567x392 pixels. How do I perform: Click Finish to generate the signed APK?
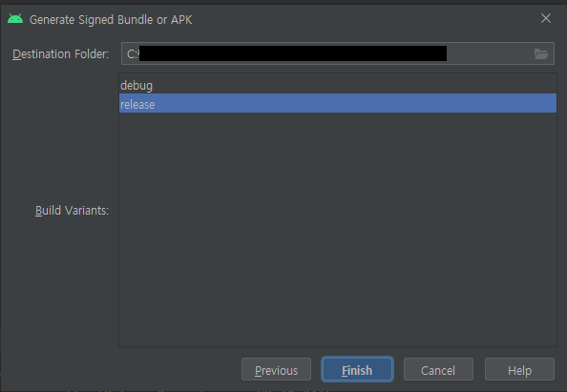pyautogui.click(x=357, y=370)
